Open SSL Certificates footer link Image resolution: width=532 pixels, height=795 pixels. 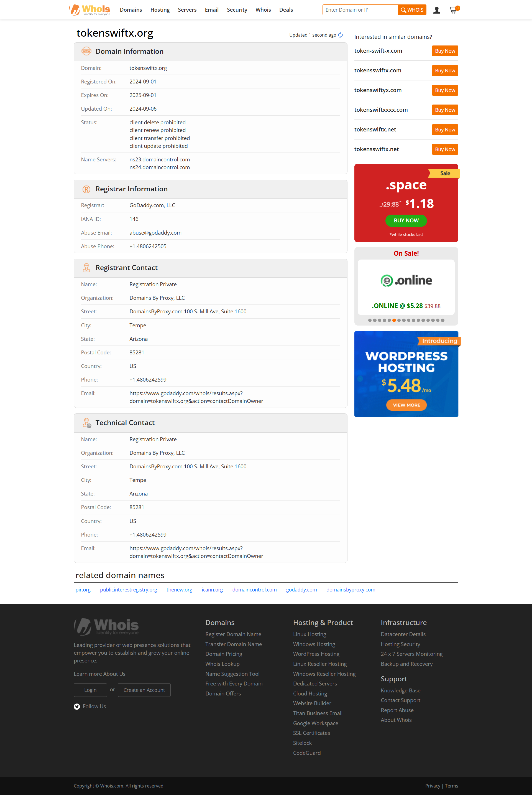click(311, 733)
